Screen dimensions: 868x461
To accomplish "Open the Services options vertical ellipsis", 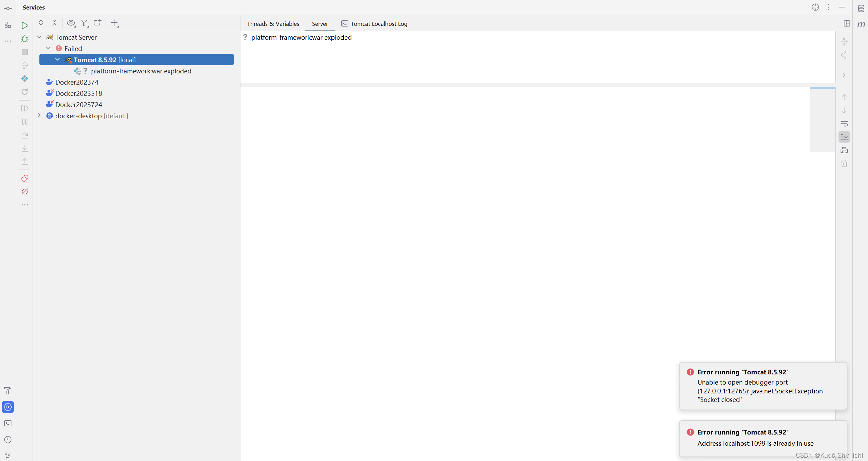I will point(829,7).
